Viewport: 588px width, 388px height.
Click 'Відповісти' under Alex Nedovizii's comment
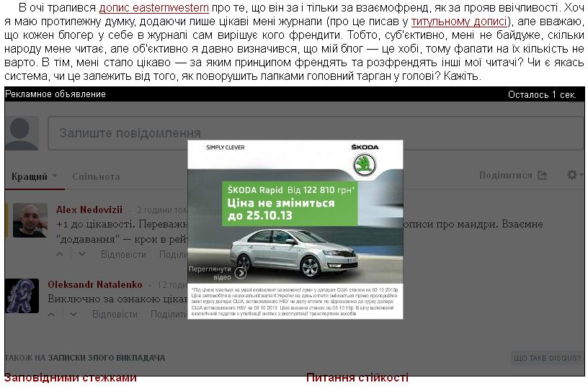123,254
